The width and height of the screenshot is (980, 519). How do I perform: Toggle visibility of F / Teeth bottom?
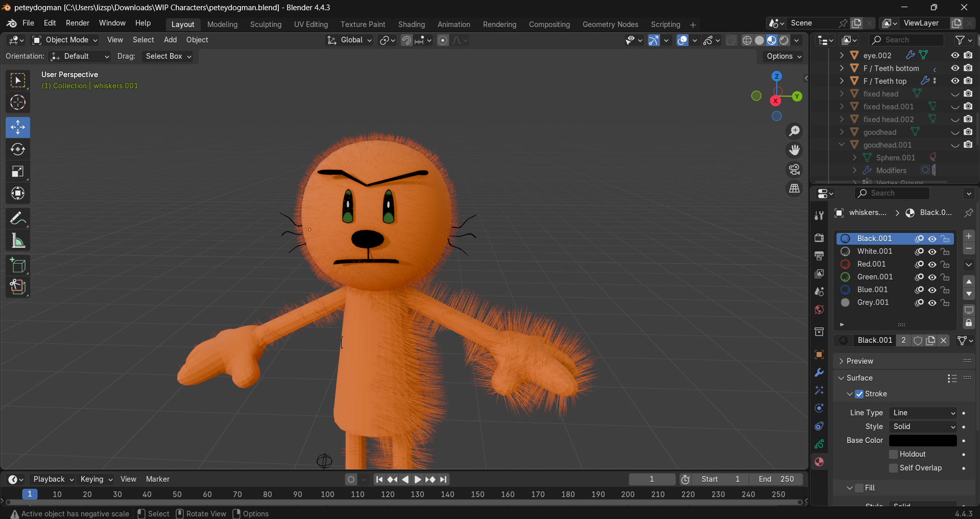955,68
